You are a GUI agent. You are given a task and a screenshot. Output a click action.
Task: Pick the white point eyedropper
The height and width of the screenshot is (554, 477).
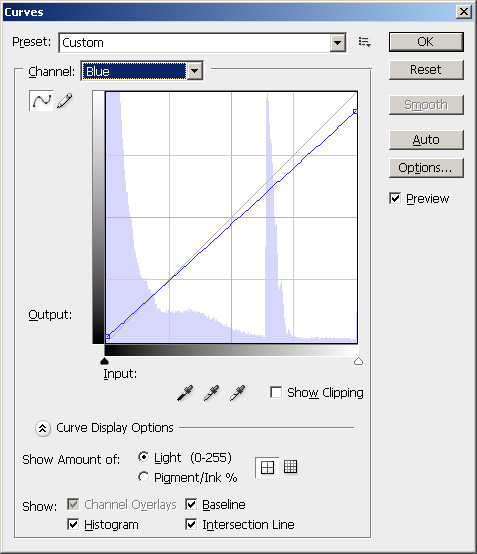coord(237,393)
